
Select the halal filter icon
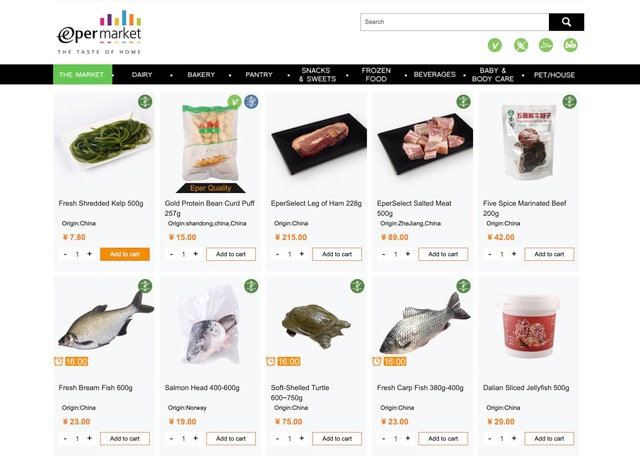click(546, 45)
